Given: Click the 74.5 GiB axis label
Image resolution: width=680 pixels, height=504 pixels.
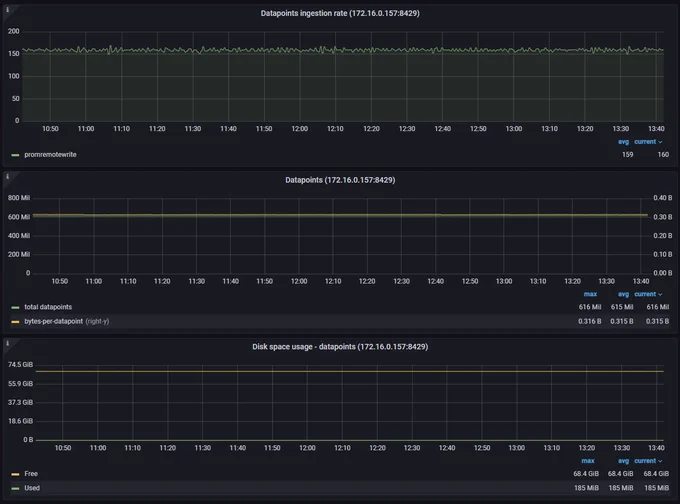Looking at the screenshot, I should 20,365.
